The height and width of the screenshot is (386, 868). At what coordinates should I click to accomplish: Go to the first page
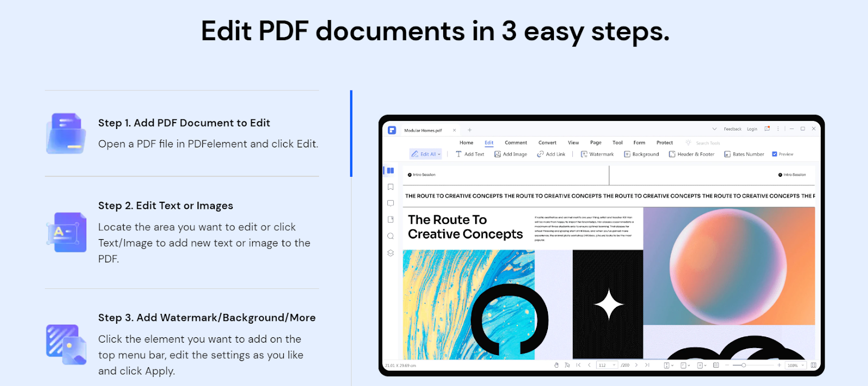[578, 365]
